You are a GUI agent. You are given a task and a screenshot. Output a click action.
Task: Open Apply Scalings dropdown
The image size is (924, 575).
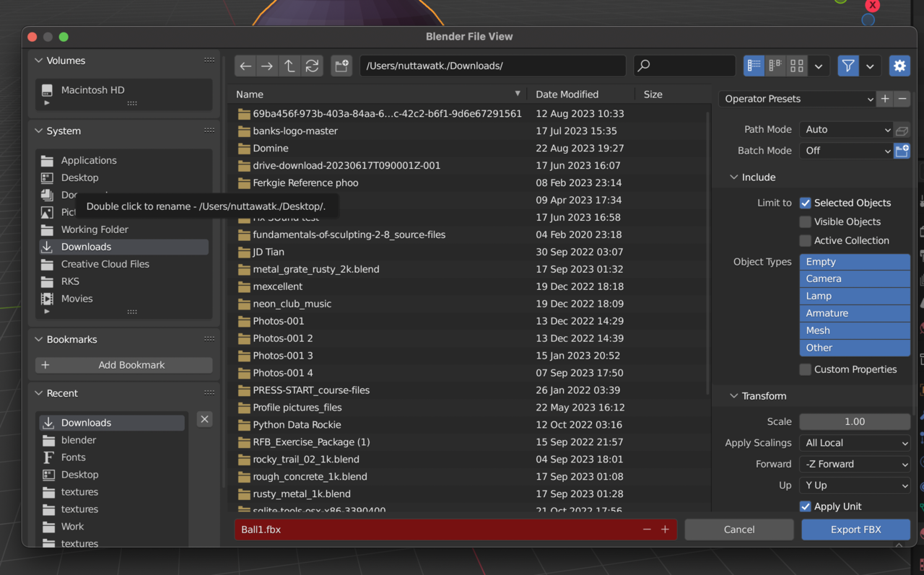point(855,443)
